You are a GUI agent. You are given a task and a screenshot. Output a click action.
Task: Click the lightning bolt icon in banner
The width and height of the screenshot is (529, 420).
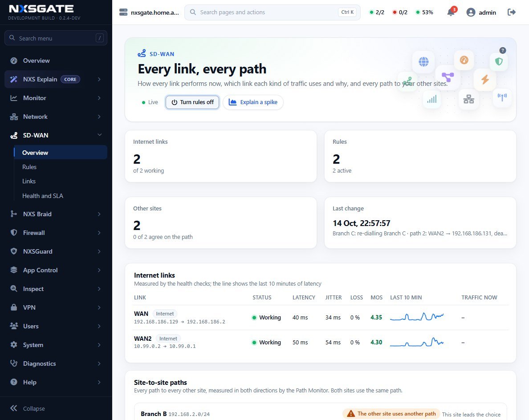point(485,80)
